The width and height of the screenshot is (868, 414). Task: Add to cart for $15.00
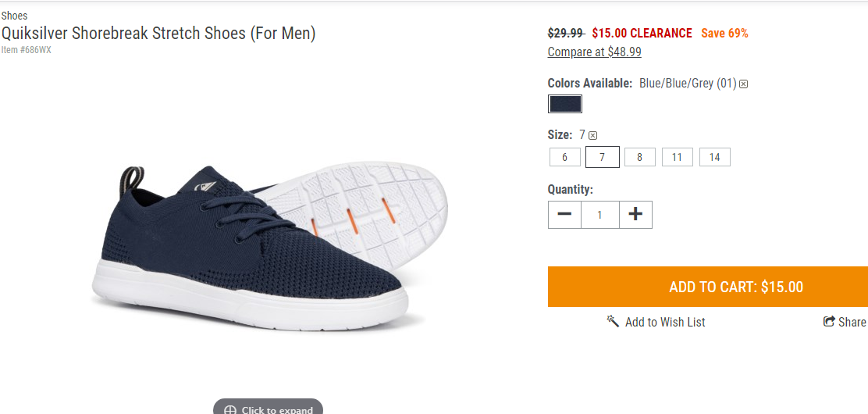click(708, 287)
